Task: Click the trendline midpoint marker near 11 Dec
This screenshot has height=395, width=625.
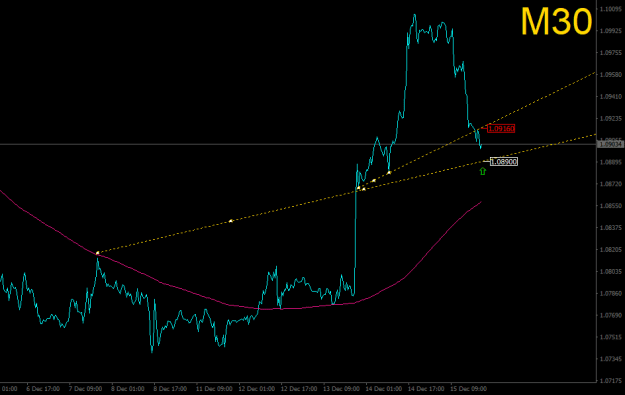Action: (230, 221)
